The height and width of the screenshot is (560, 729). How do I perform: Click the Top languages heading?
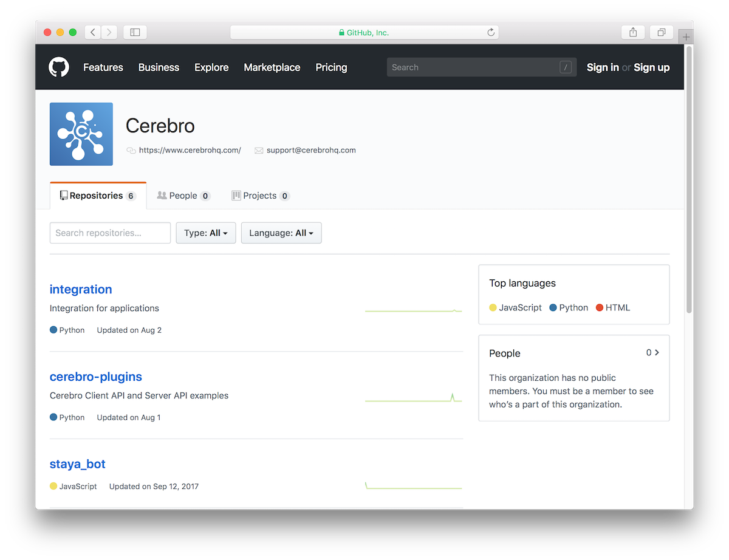522,283
